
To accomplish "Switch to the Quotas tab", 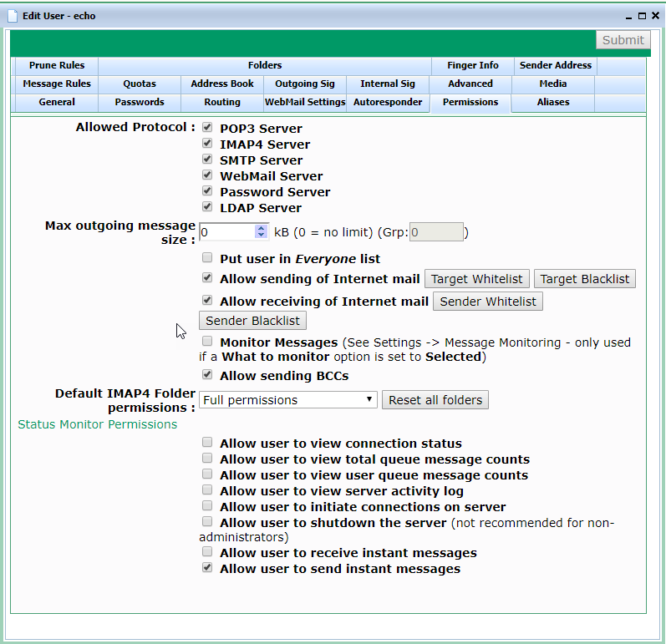I will point(140,84).
